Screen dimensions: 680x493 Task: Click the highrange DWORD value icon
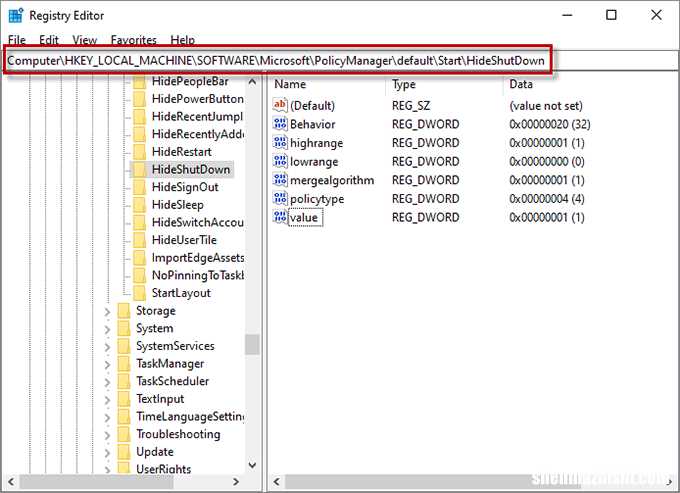pyautogui.click(x=280, y=143)
